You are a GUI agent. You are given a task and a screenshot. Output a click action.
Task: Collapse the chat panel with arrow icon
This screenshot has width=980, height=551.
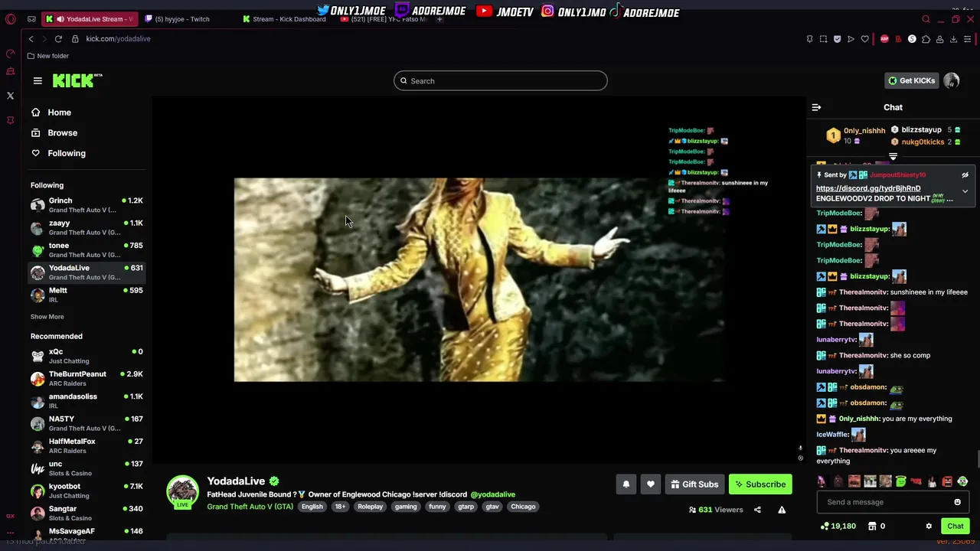click(x=816, y=107)
